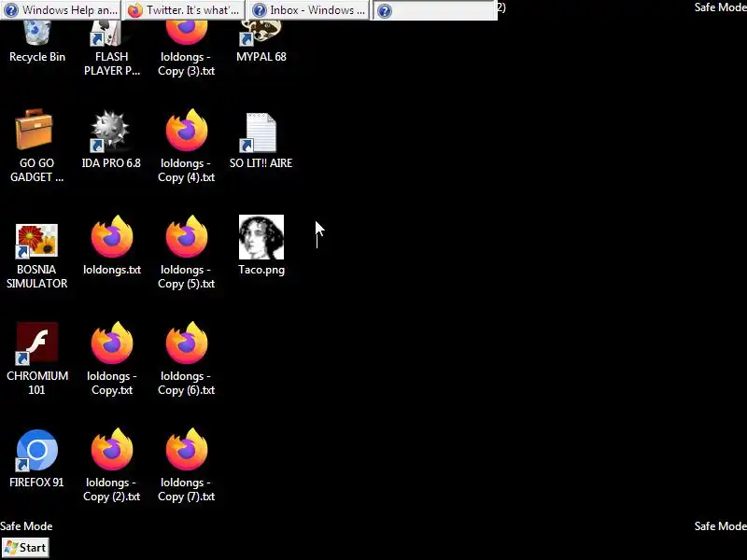Switch to Inbox - Windows taskbar window

point(308,10)
